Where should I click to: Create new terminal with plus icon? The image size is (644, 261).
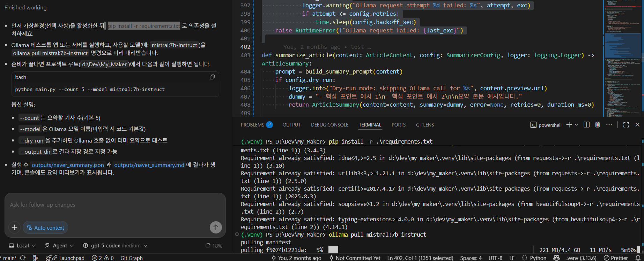[569, 125]
